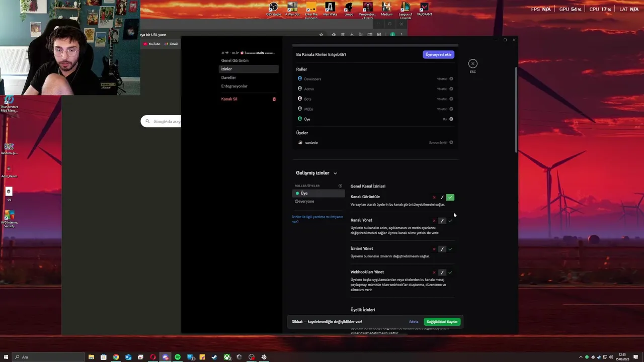Close settings with the ESC circle button
This screenshot has height=362, width=644.
(x=472, y=63)
